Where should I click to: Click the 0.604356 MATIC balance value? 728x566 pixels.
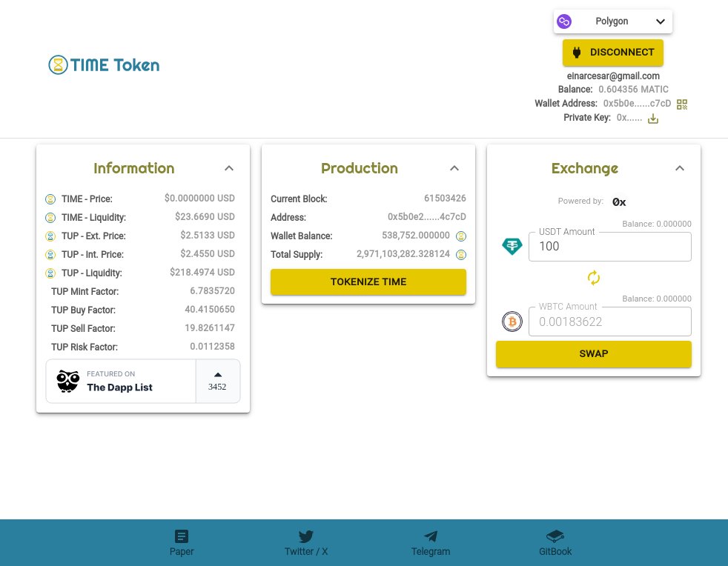(x=633, y=89)
